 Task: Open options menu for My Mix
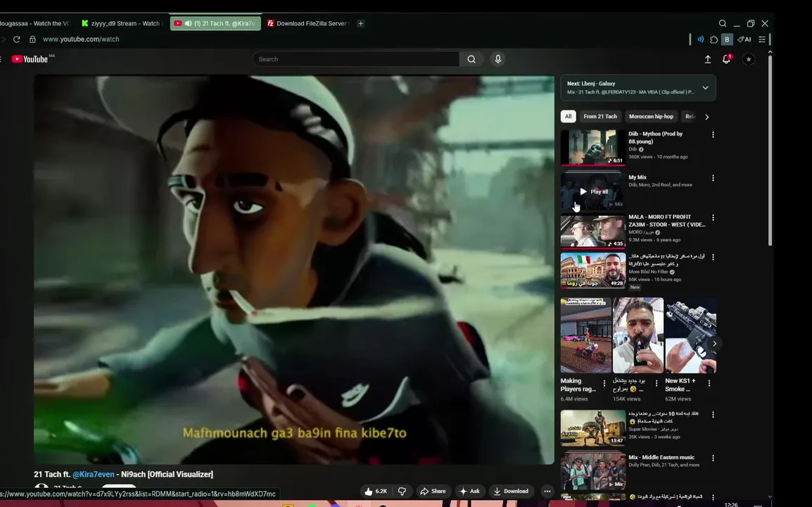[713, 178]
